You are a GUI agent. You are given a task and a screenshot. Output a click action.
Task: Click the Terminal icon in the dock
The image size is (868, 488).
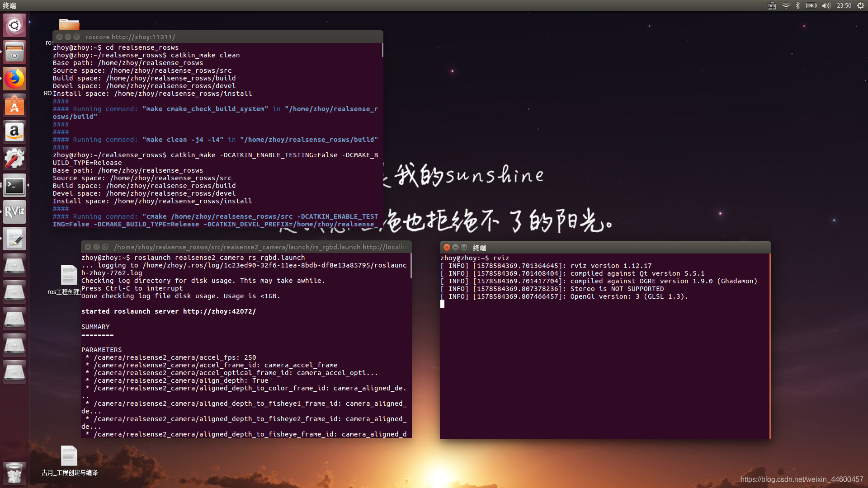click(x=14, y=185)
